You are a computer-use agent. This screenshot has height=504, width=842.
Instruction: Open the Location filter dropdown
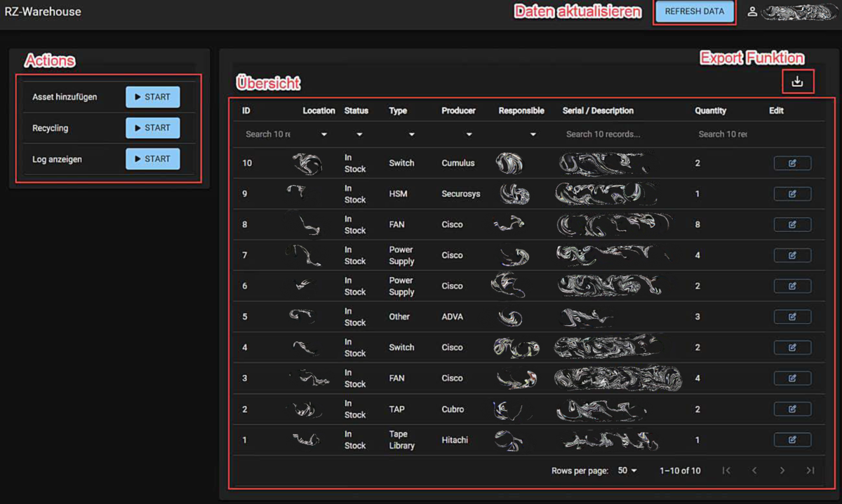324,135
